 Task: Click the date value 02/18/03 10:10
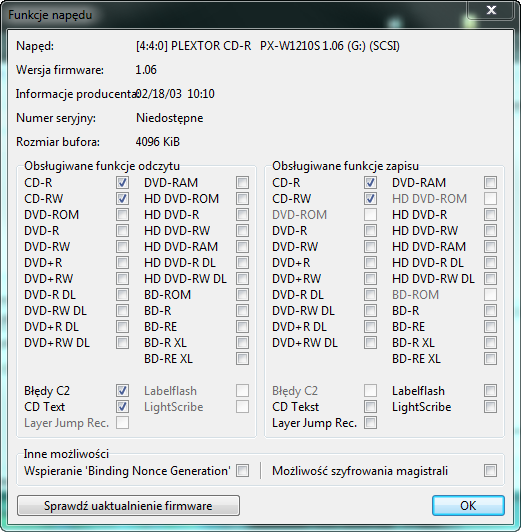pos(175,94)
